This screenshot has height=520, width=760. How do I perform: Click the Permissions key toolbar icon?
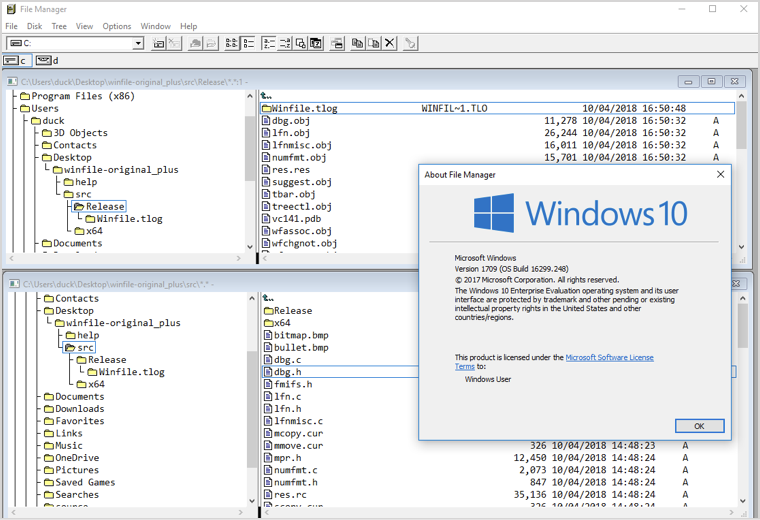(x=411, y=43)
